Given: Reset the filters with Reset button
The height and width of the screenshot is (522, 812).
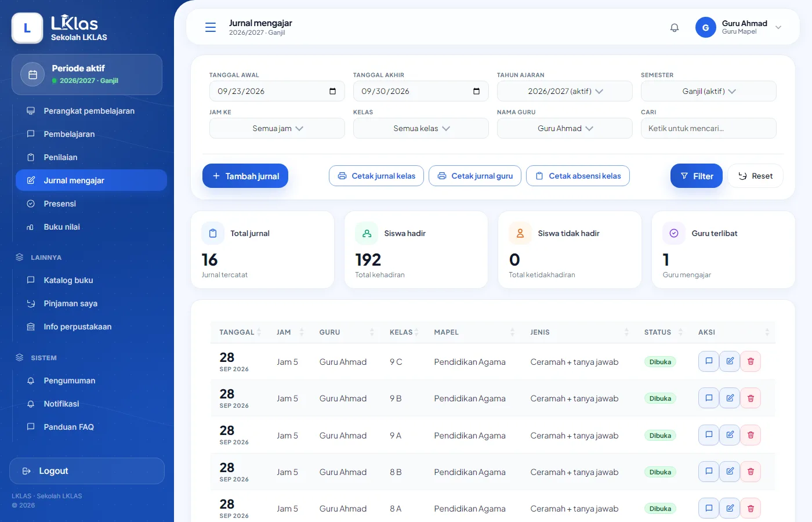Looking at the screenshot, I should 755,176.
